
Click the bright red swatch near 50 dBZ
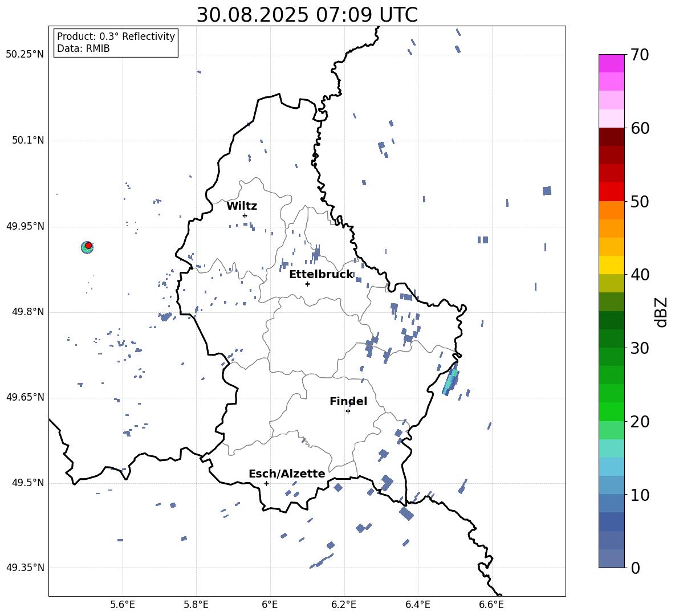[x=611, y=192]
